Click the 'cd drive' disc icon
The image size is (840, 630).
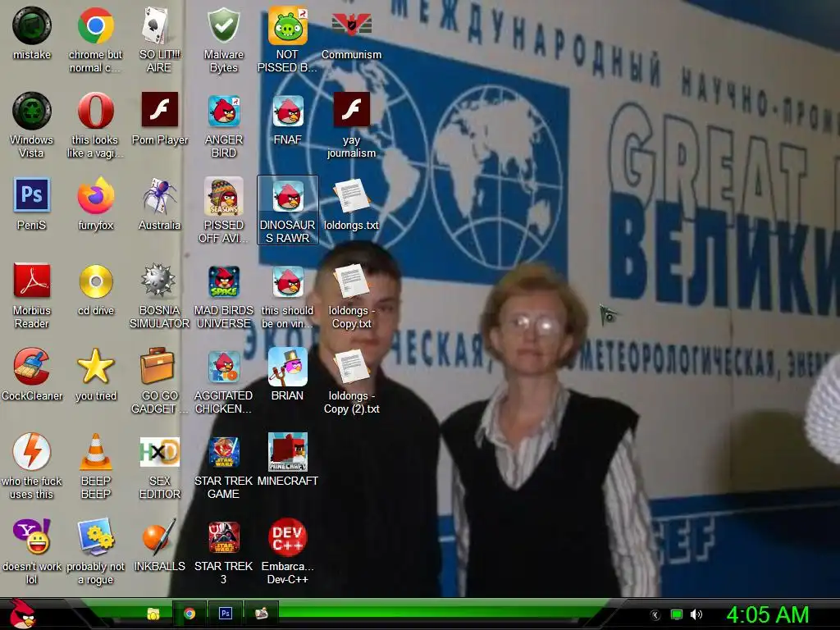coord(95,281)
